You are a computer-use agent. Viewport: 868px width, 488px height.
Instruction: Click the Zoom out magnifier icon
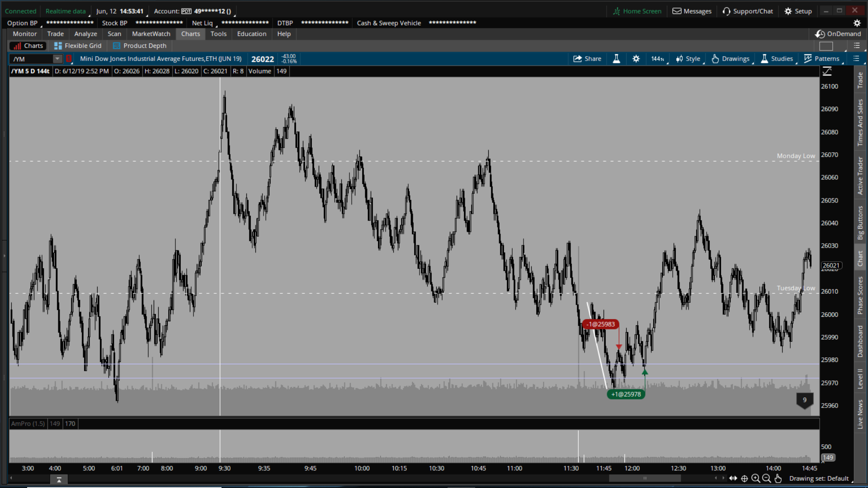[766, 479]
